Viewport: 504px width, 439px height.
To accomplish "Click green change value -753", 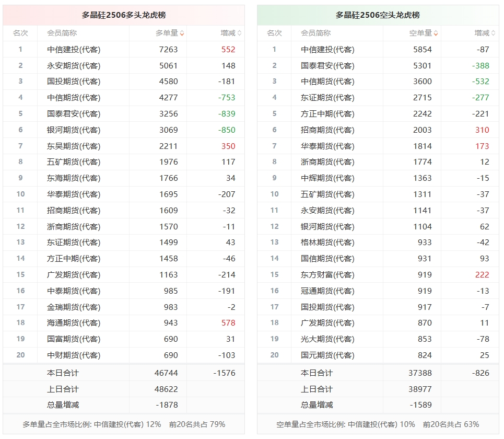I will (x=227, y=97).
